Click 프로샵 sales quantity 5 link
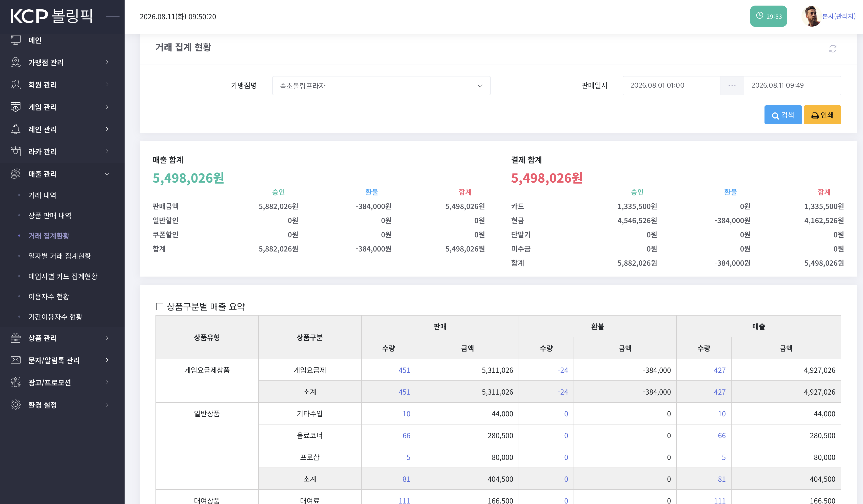Viewport: 863px width, 504px height. 408,457
